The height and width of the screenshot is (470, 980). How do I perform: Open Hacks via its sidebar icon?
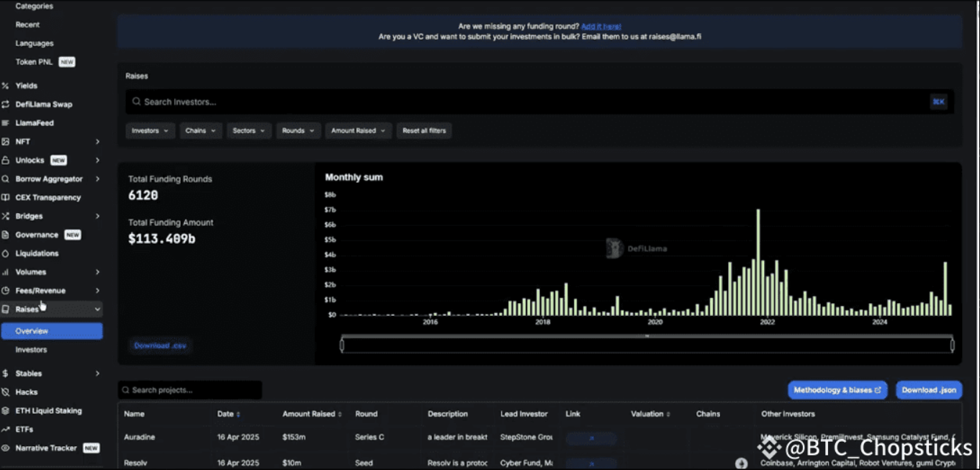(6, 392)
